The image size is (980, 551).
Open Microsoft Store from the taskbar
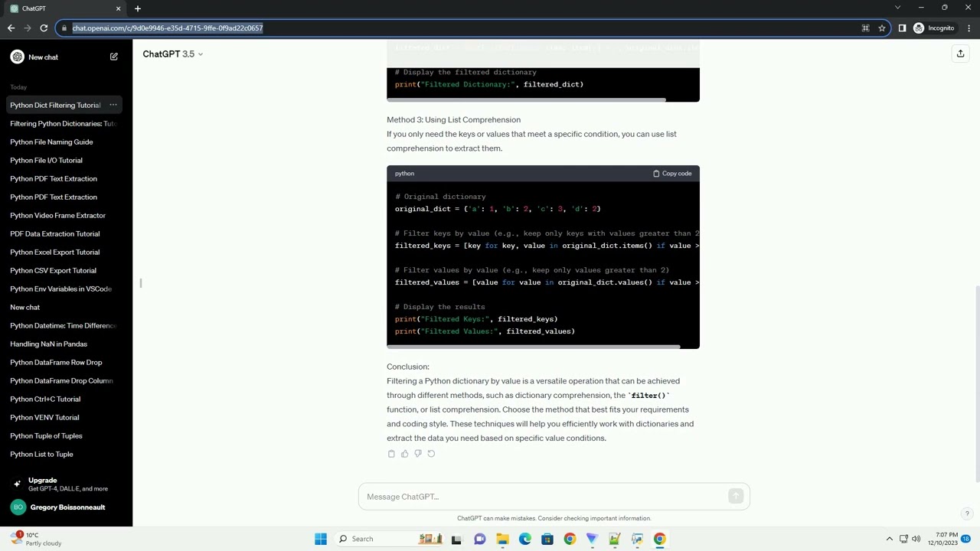coord(547,539)
